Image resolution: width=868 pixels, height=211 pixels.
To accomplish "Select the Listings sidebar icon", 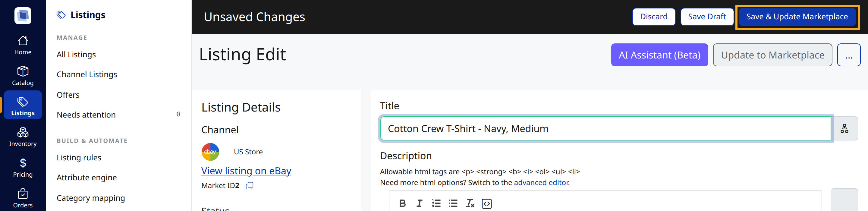I will 23,105.
